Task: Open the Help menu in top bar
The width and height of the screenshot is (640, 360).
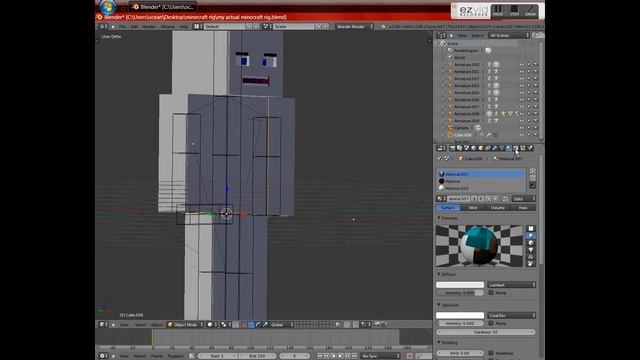Action: pyautogui.click(x=184, y=27)
